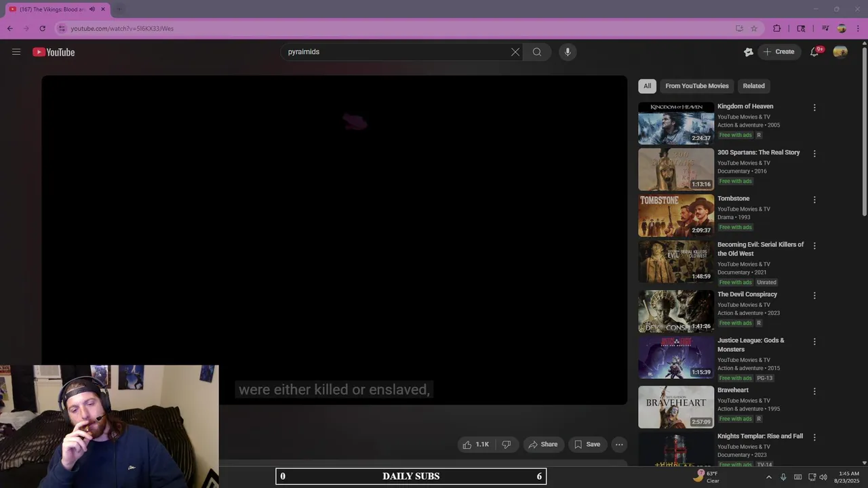Viewport: 868px width, 488px height.
Task: Open the media controls icon in toolbar
Action: coord(825,28)
